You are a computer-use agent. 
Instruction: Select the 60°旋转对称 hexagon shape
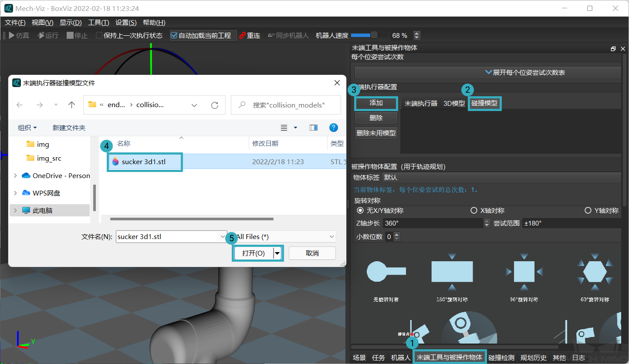click(x=595, y=271)
